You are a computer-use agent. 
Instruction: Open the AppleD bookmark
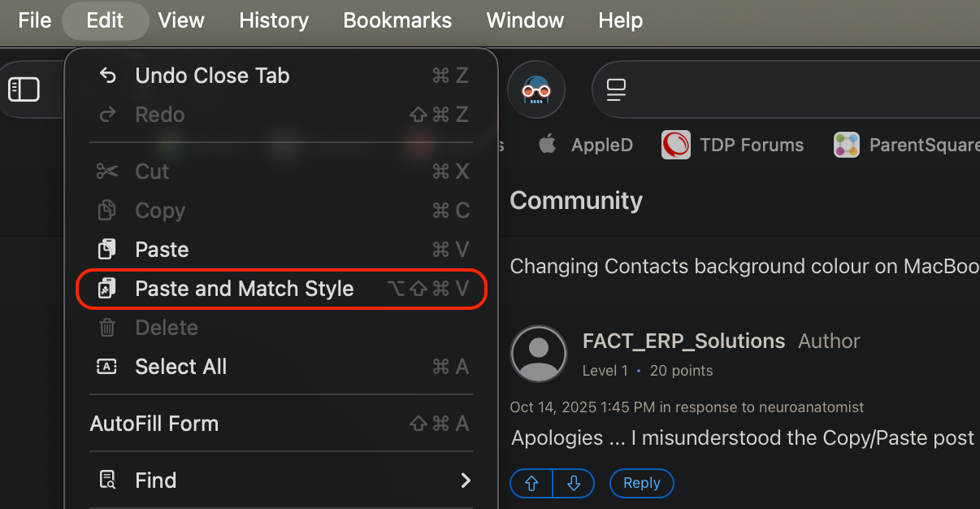click(x=585, y=146)
